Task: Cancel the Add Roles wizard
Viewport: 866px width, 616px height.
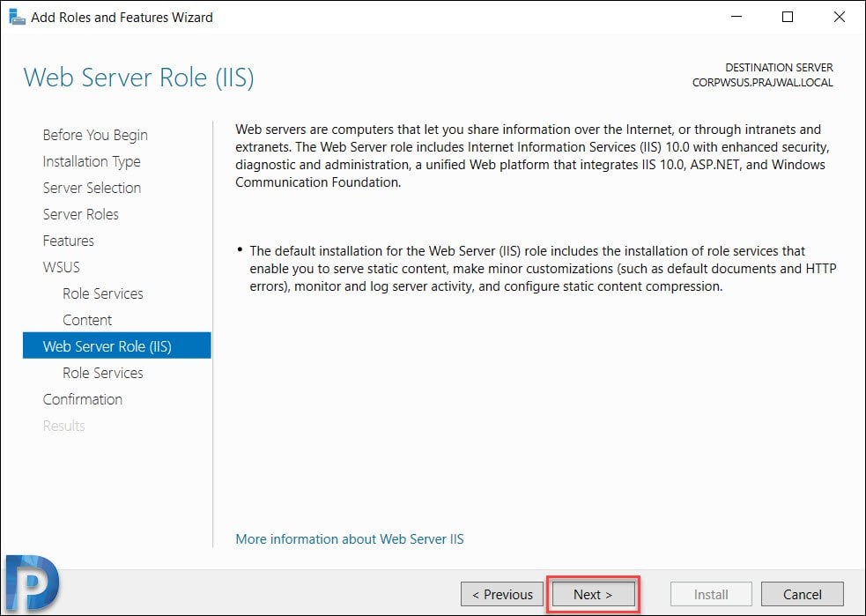Action: [x=802, y=595]
